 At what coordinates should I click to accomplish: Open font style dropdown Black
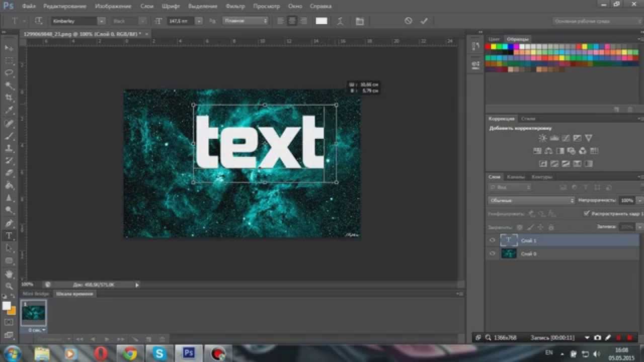142,21
